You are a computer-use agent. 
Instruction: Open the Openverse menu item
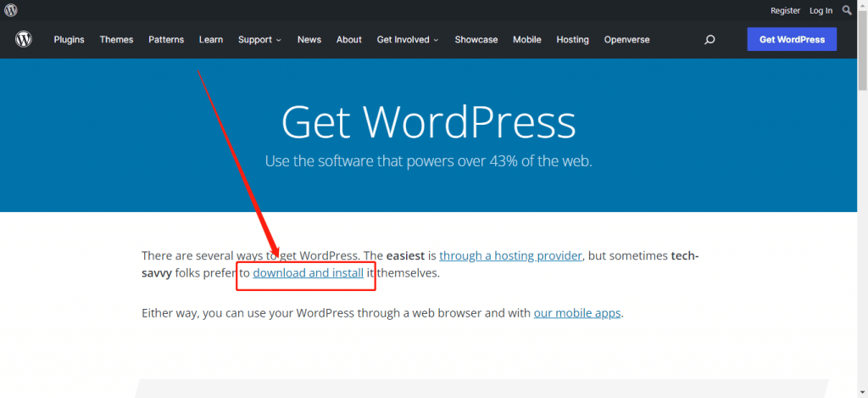point(626,39)
